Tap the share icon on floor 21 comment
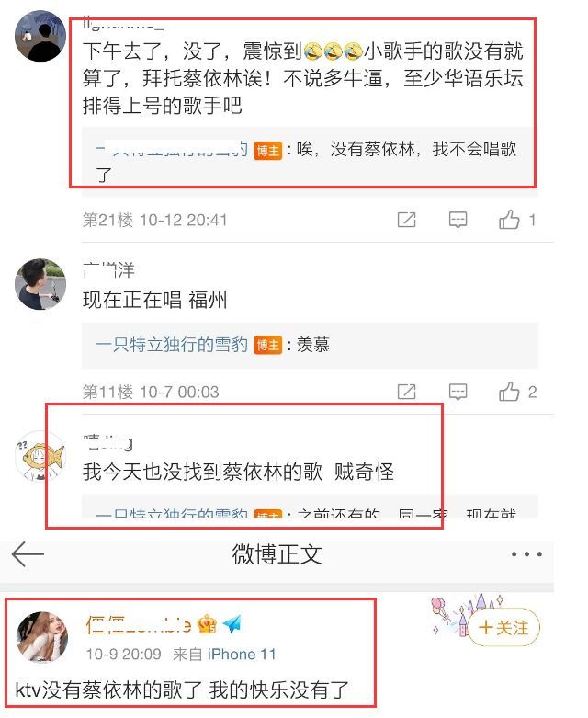Screen dimensions: 588x718 click(x=406, y=220)
